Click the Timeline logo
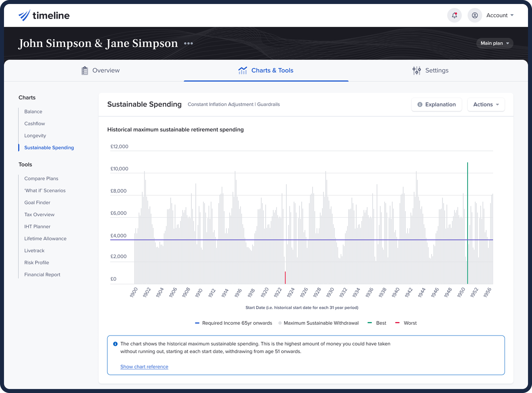The width and height of the screenshot is (532, 393). point(44,15)
